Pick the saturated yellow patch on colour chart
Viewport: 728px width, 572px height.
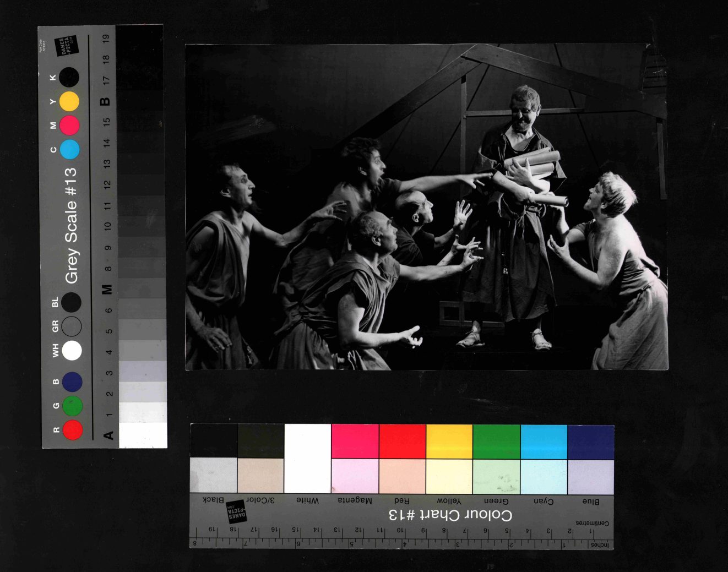click(449, 442)
